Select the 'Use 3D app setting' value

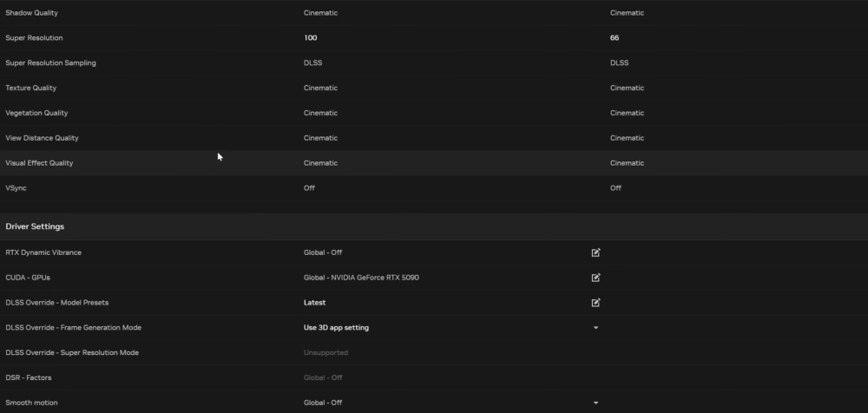point(336,328)
